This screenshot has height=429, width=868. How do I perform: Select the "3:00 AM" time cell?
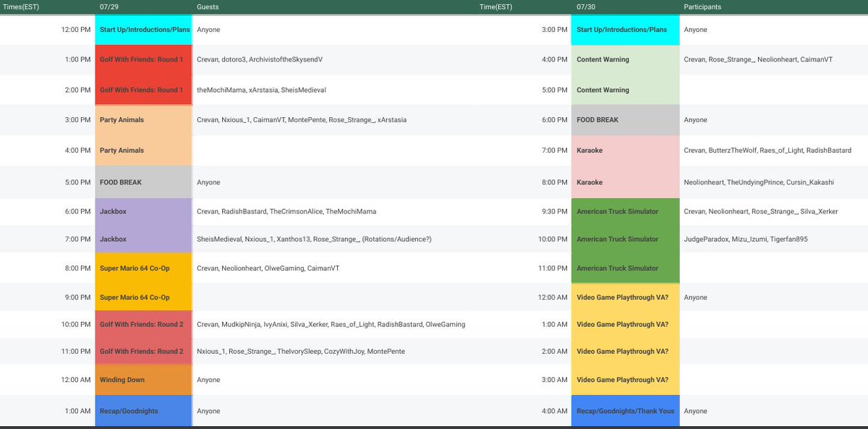554,380
